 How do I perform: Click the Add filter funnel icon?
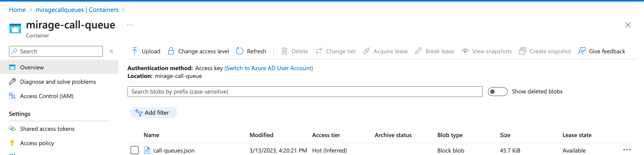[138, 113]
